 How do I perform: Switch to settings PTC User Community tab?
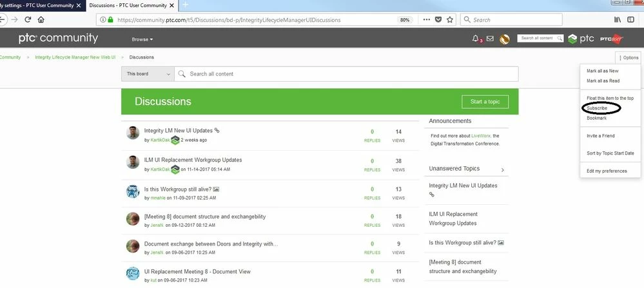[x=36, y=6]
